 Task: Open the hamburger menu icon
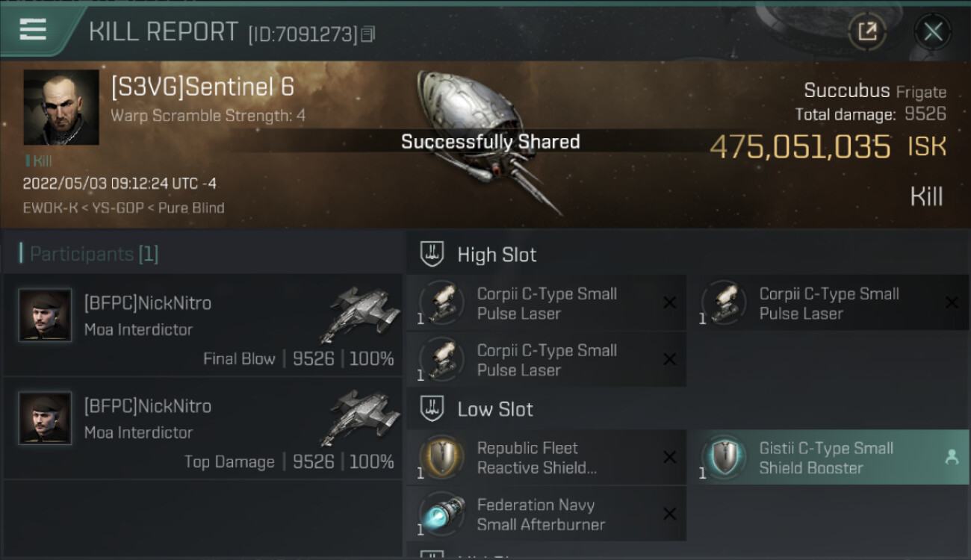33,30
